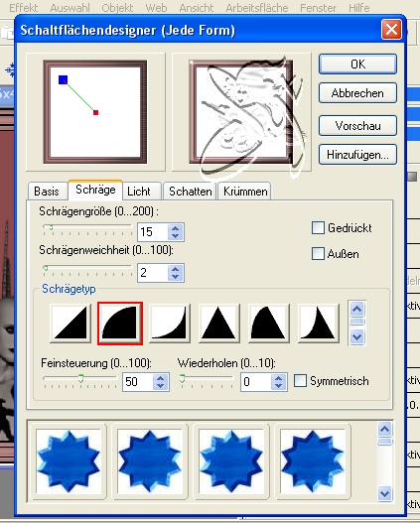Open the Arbeitsfläche menu

257,8
